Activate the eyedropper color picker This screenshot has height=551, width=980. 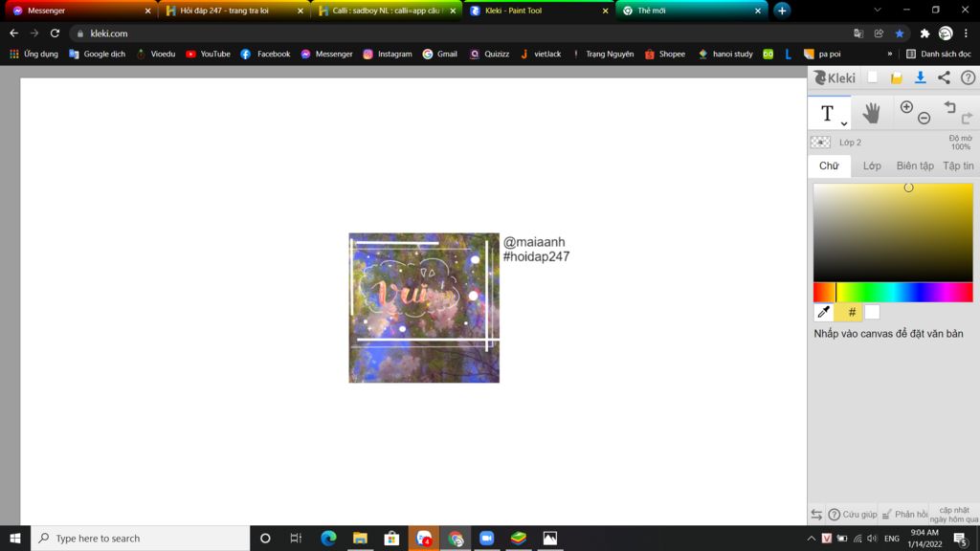pyautogui.click(x=823, y=312)
